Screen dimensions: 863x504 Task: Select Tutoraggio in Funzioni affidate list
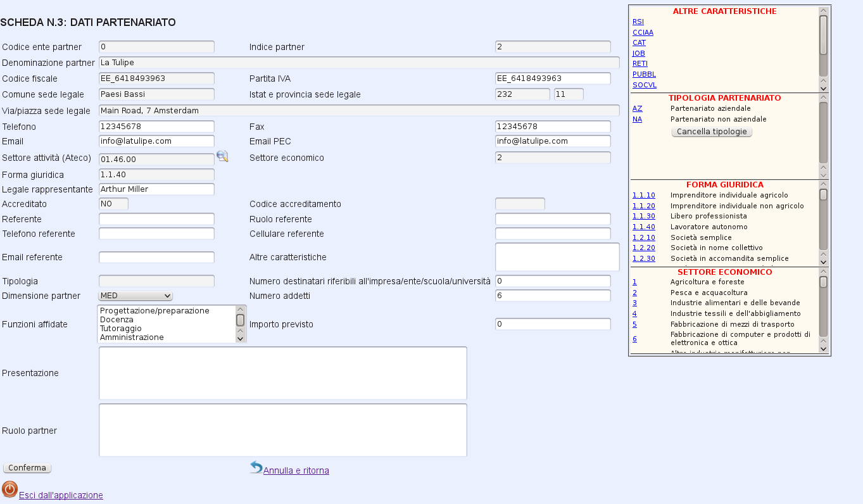click(x=167, y=329)
